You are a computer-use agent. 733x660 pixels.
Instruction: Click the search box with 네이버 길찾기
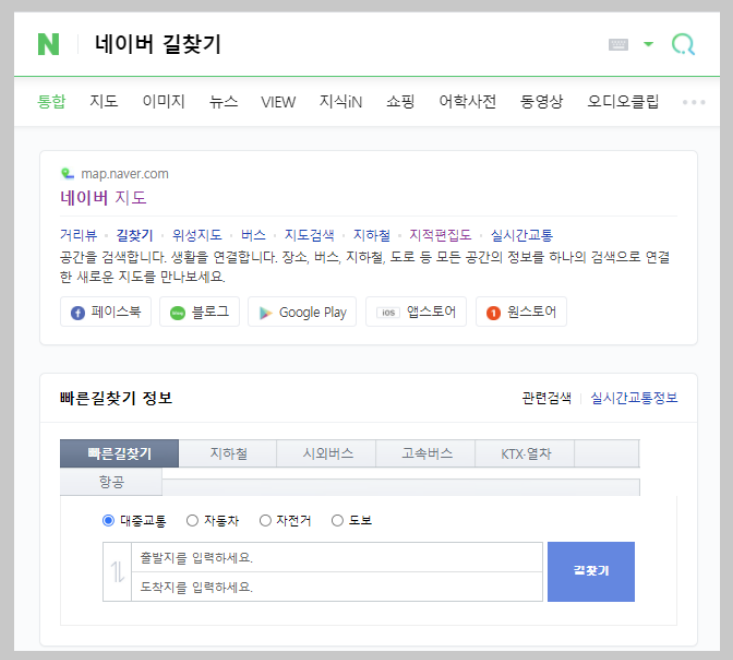[x=158, y=44]
